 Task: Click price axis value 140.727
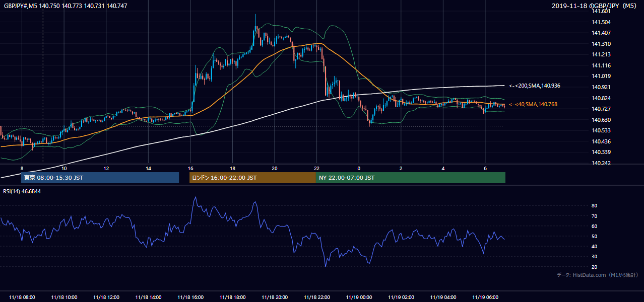[601, 109]
